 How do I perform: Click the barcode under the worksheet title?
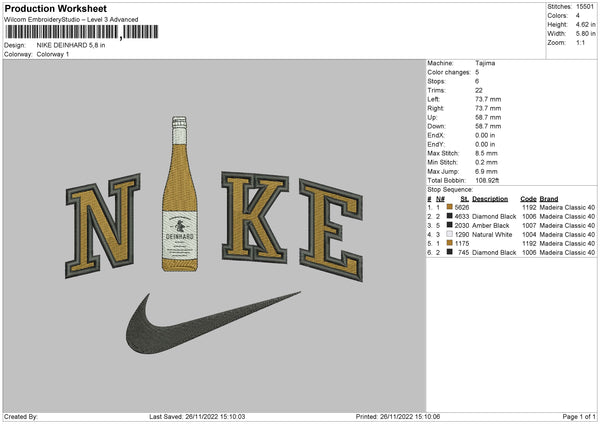pos(81,32)
